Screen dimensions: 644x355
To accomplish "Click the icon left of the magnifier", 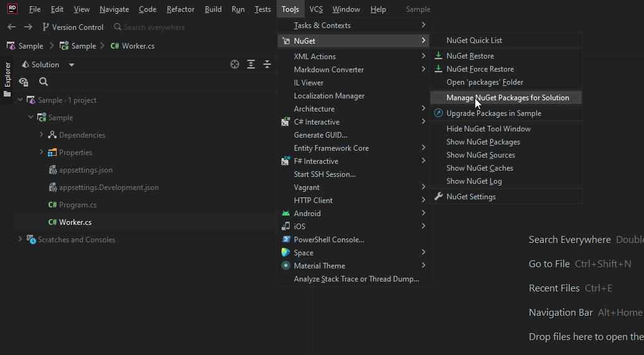I will click(x=24, y=82).
